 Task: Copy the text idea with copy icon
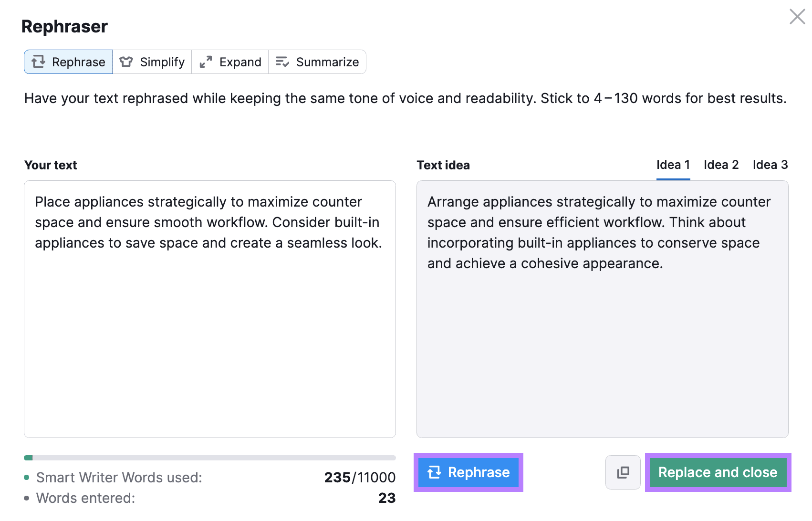click(623, 472)
